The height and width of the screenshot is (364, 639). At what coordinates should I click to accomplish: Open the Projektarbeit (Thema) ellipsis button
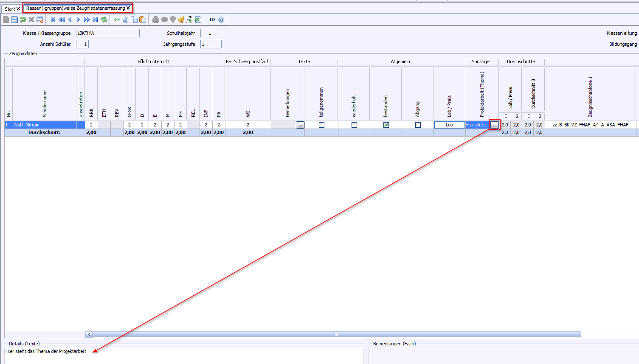pyautogui.click(x=495, y=125)
